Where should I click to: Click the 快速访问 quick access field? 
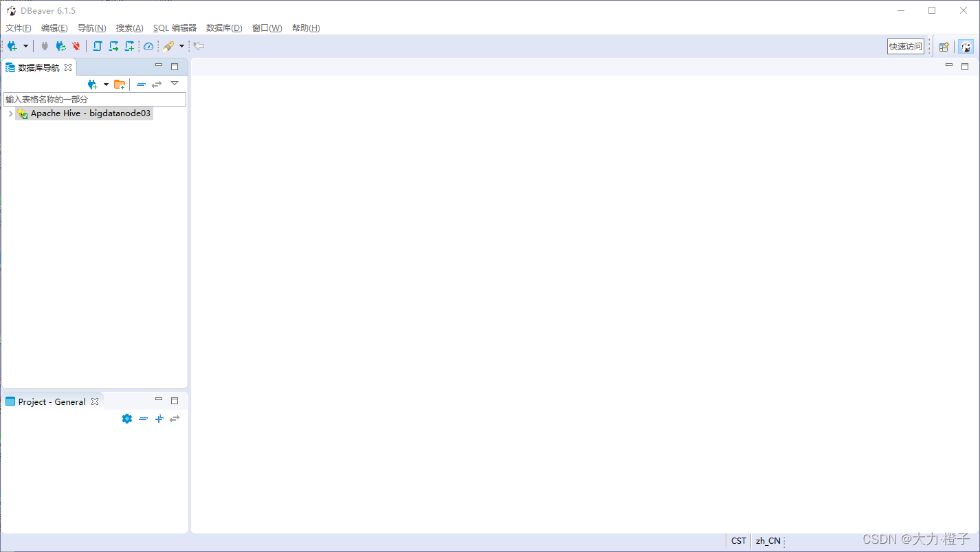(x=906, y=47)
